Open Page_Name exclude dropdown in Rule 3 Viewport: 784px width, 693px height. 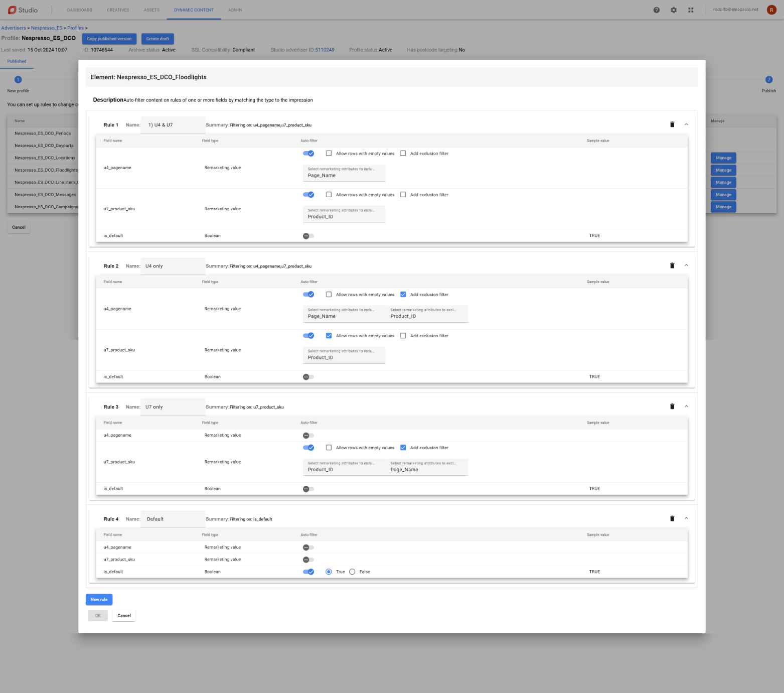coord(427,467)
